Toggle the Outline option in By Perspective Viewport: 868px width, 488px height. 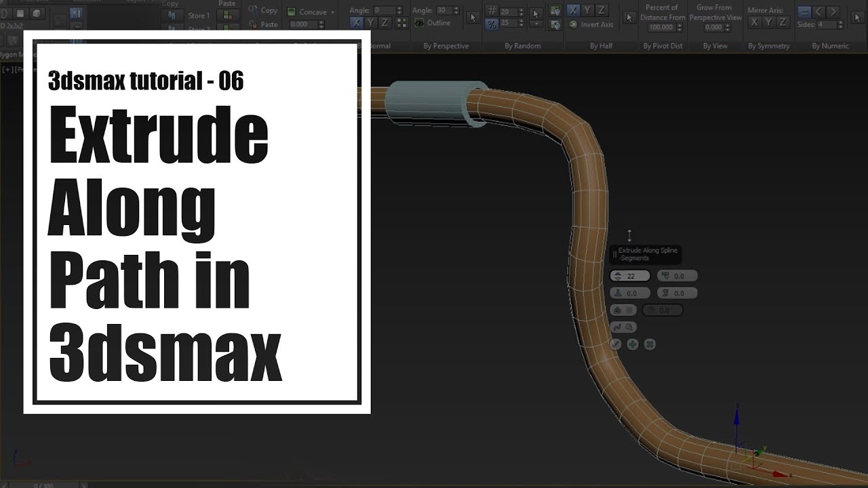pyautogui.click(x=433, y=22)
